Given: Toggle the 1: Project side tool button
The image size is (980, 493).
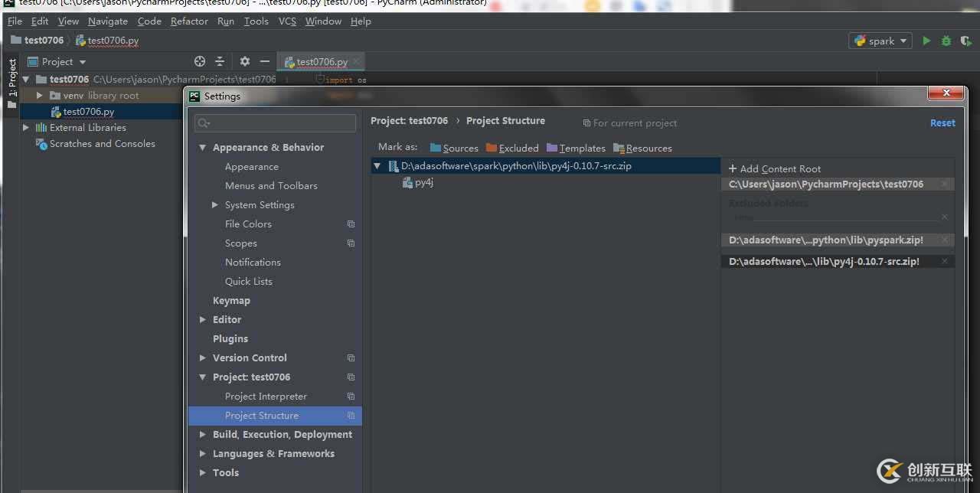Looking at the screenshot, I should point(11,83).
